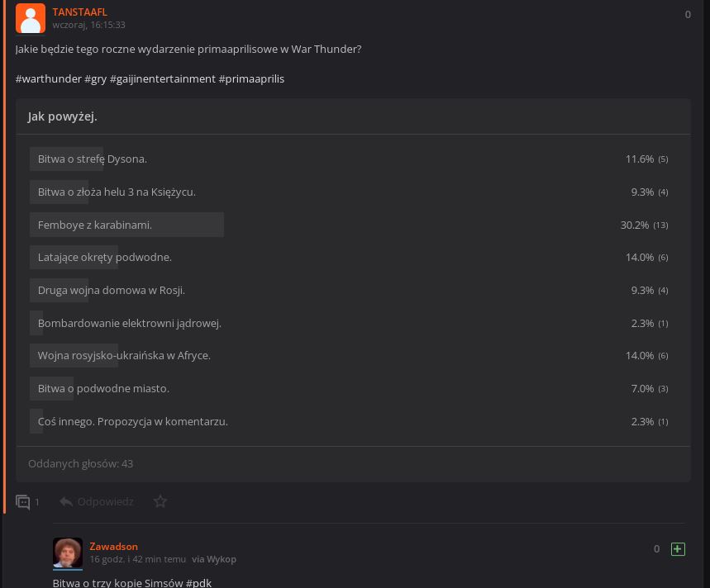
Task: Follow the #gaijinentertainment hashtag
Action: [x=163, y=78]
